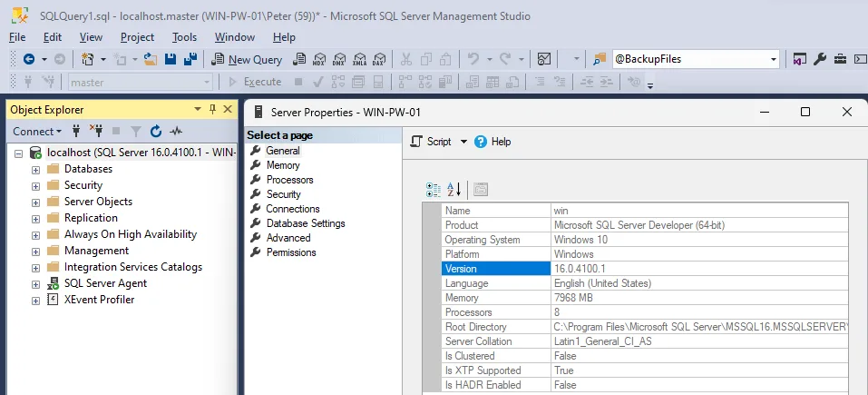Click the Save All multi-disk icon

pyautogui.click(x=190, y=59)
